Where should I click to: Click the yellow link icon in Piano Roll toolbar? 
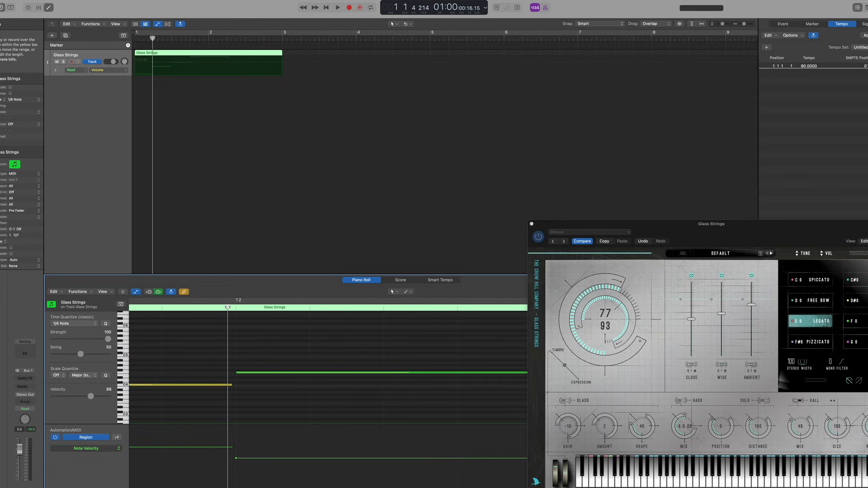[x=184, y=291]
